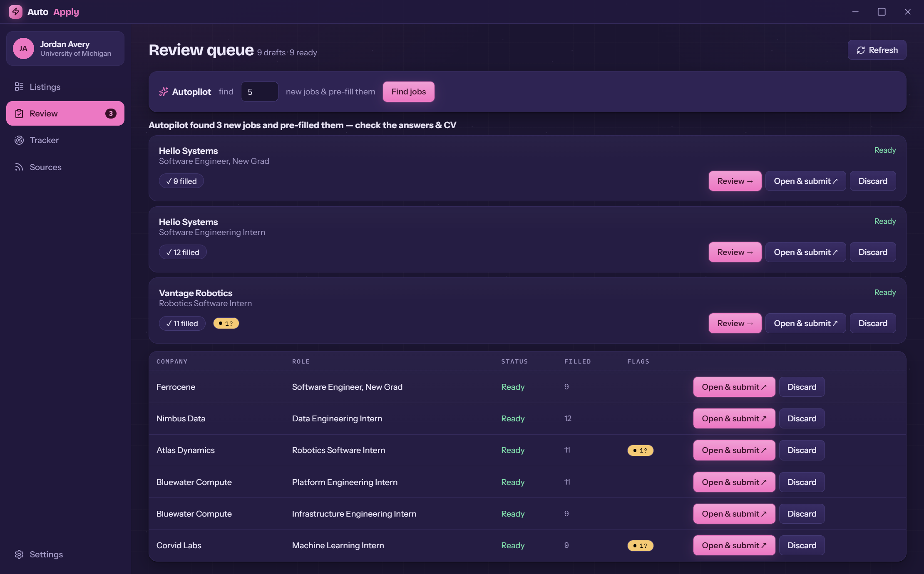Open & submit the Corvid Labs application

(734, 545)
